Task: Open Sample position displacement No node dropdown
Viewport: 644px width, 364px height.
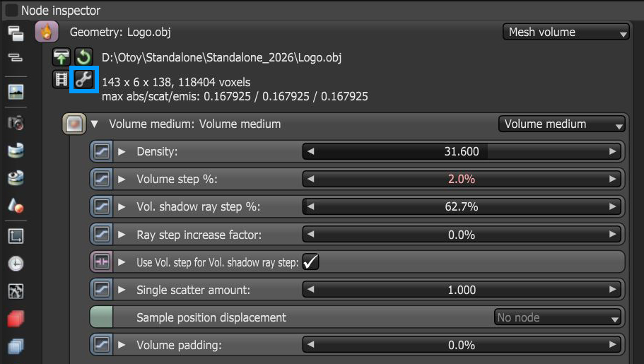Action: pyautogui.click(x=558, y=317)
